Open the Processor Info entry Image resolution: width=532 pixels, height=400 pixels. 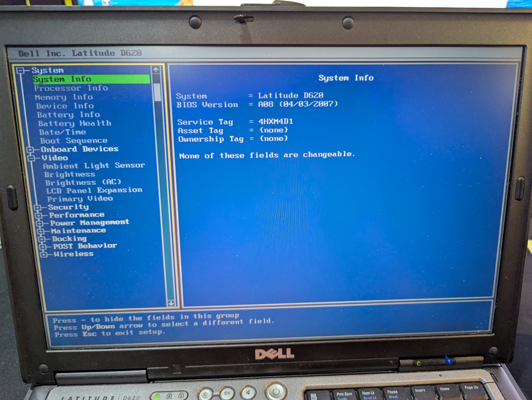(71, 88)
